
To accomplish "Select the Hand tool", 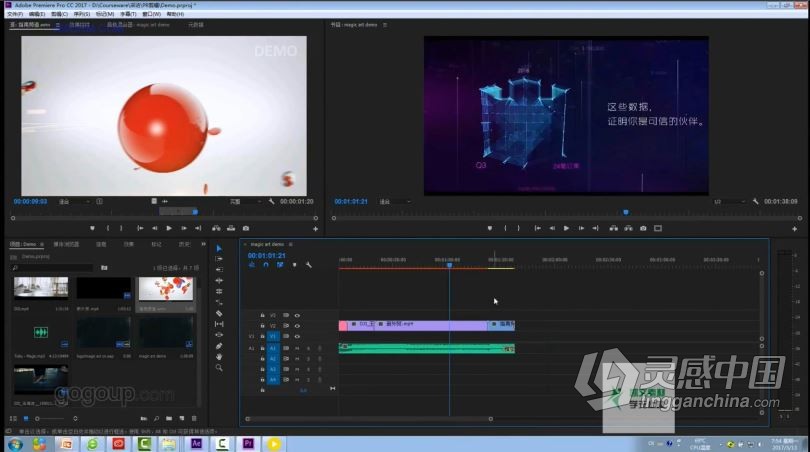I will (x=219, y=356).
